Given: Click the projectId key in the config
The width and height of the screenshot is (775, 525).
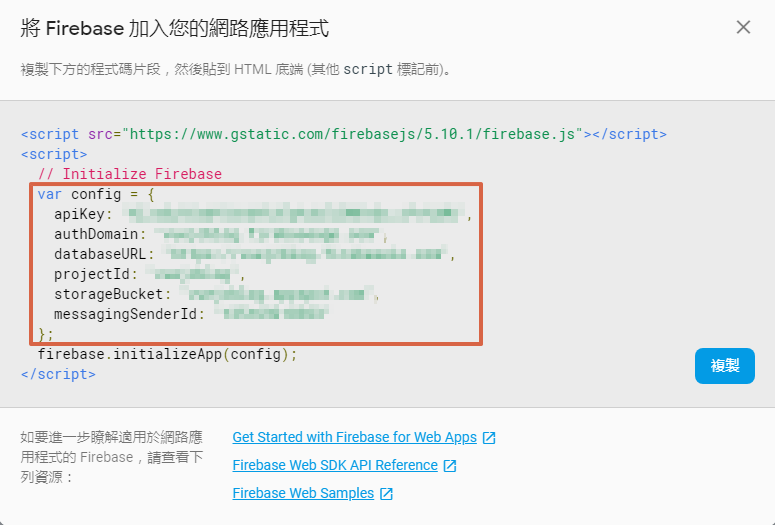Looking at the screenshot, I should pyautogui.click(x=92, y=274).
